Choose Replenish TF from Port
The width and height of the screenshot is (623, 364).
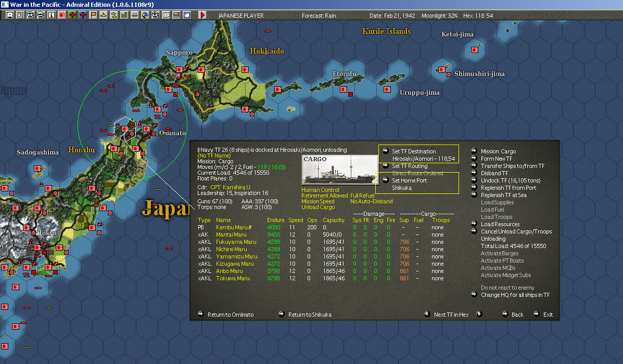coord(508,188)
